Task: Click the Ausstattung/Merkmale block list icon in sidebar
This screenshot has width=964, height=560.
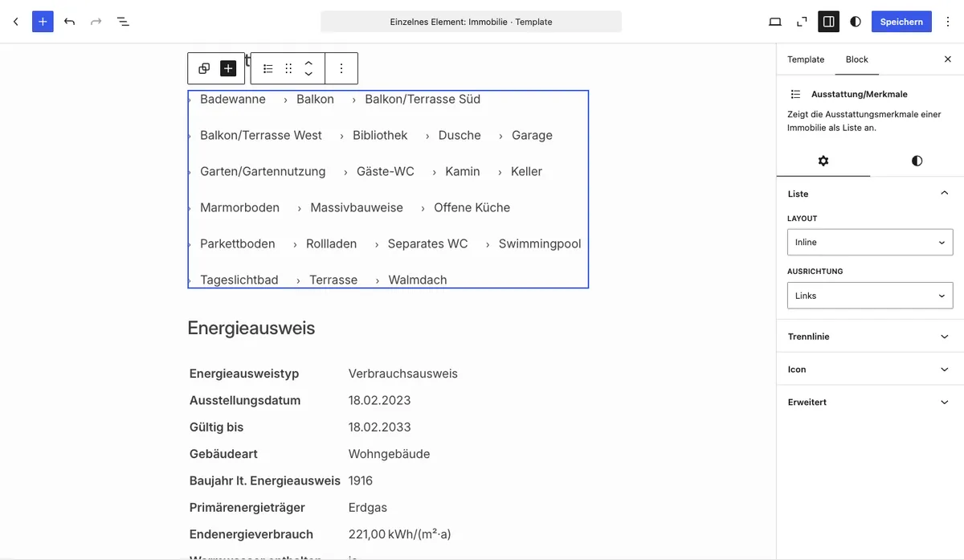Action: click(795, 94)
